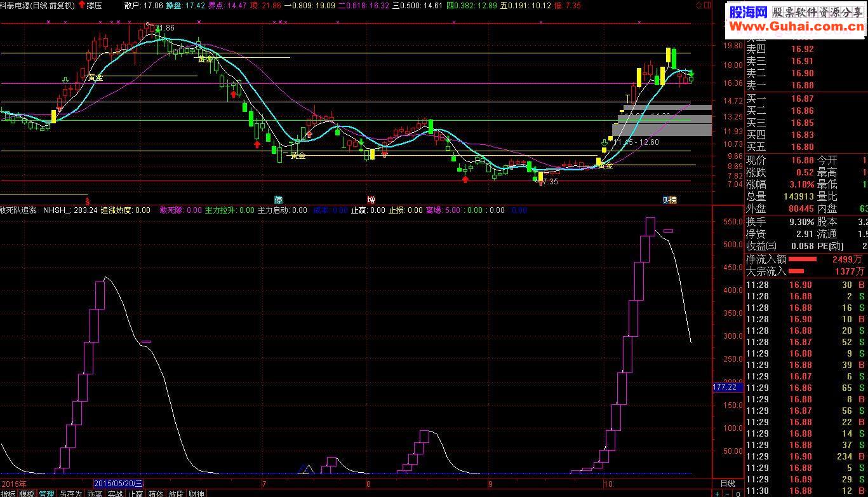The height and width of the screenshot is (497, 868).
Task: Click the 撑压 indicator name
Action: 95,5
